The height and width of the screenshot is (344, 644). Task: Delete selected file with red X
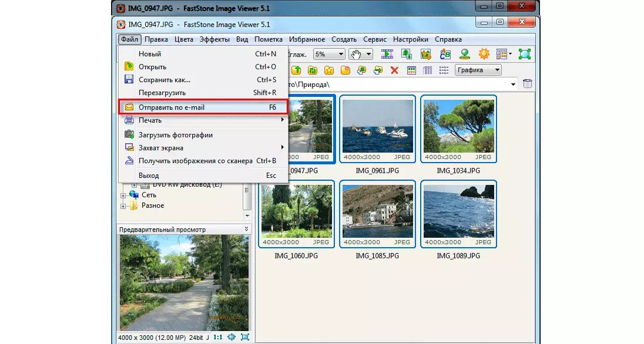click(394, 70)
